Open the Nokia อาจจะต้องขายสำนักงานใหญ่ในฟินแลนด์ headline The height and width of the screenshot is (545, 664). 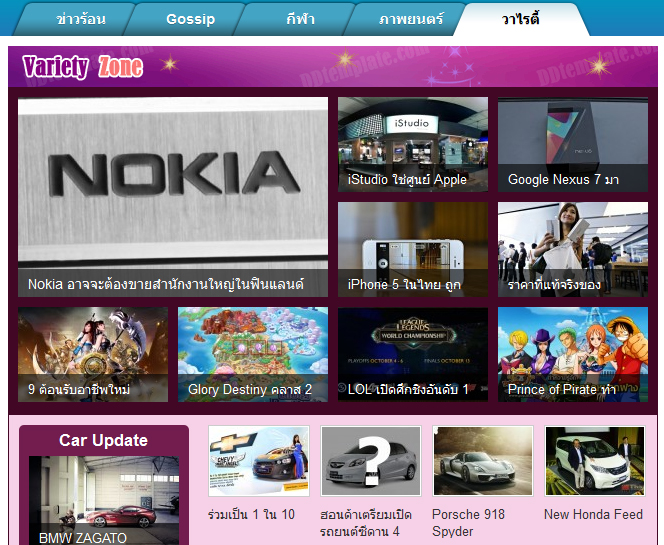coord(166,284)
